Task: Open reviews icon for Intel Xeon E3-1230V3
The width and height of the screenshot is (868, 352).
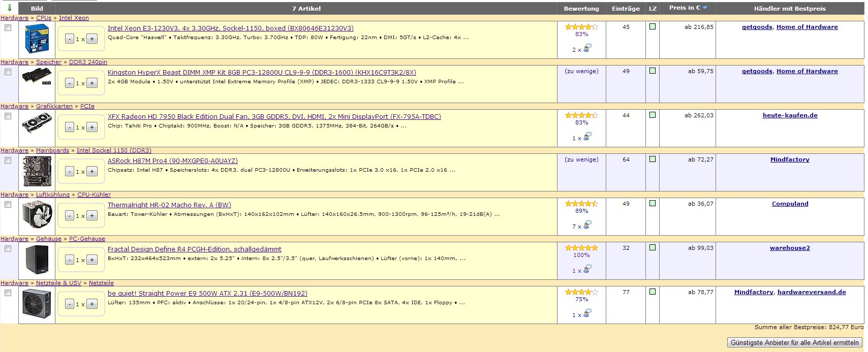Action: coord(587,48)
